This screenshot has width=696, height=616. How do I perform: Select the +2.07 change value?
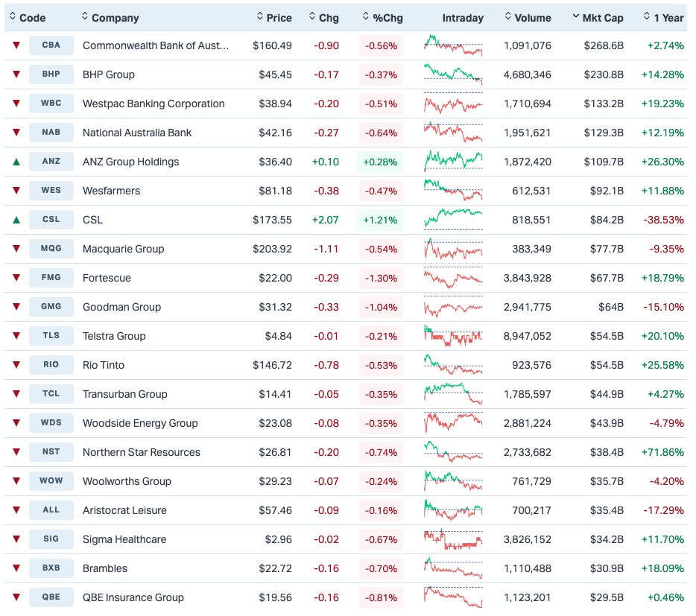326,220
